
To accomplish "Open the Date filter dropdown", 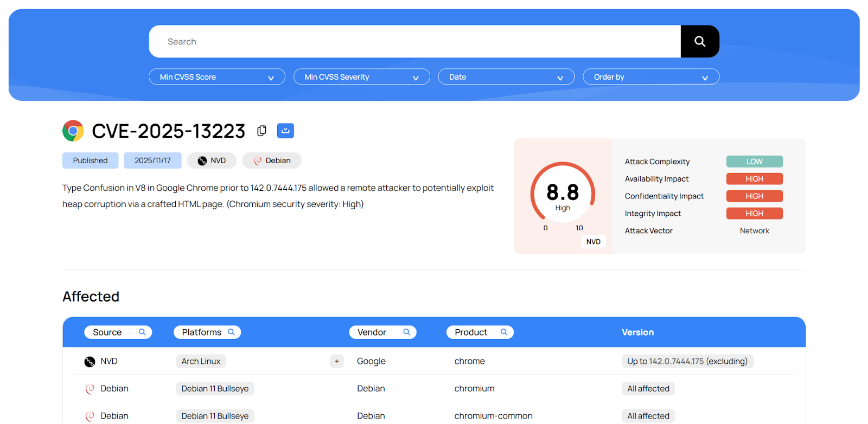I will pyautogui.click(x=506, y=77).
